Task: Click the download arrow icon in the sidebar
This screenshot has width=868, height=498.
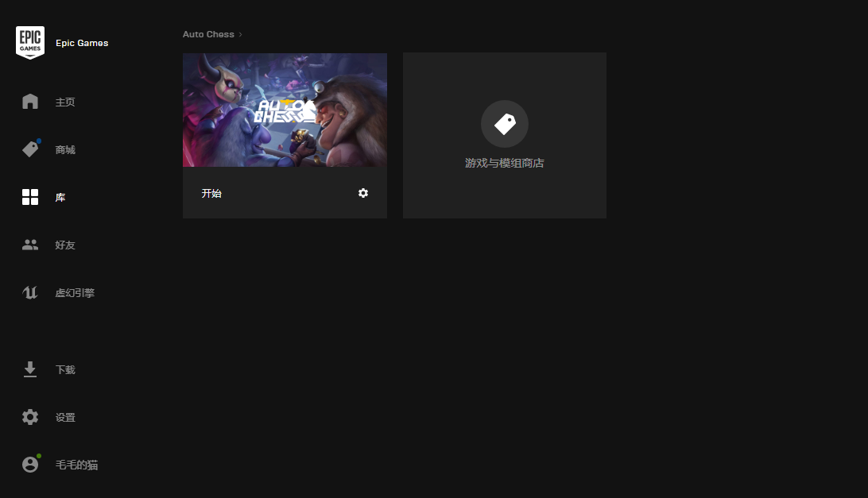Action: coord(30,369)
